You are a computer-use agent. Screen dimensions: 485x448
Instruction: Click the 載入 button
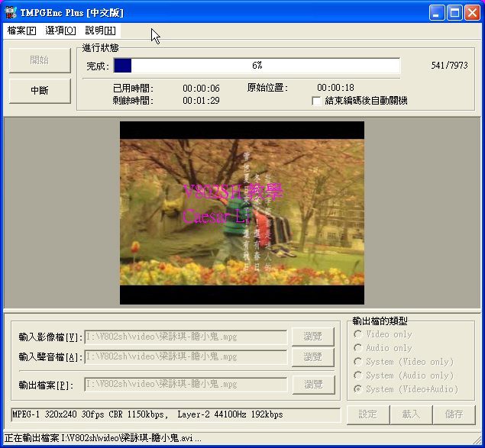pos(411,414)
